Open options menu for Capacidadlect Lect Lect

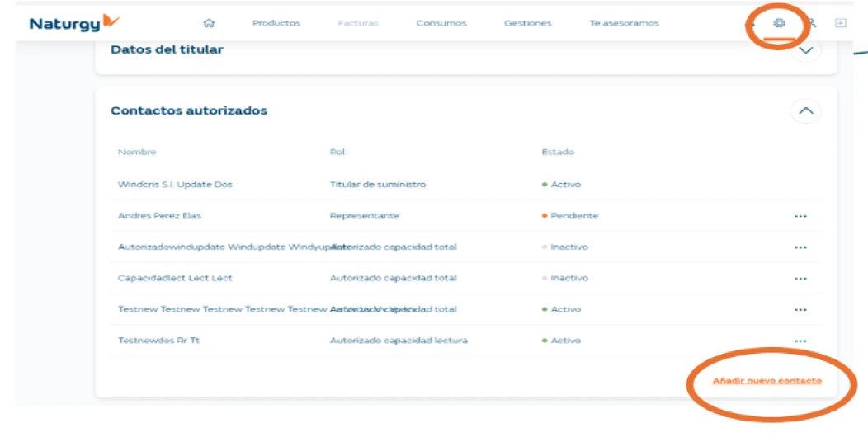pos(800,279)
